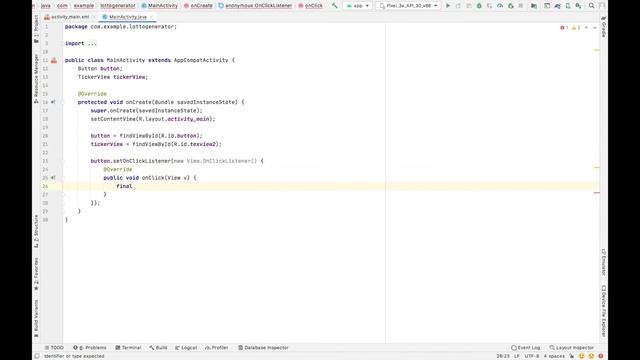Click the 4 spaces indent setting
Screen dimensions: 640x360
click(554, 356)
